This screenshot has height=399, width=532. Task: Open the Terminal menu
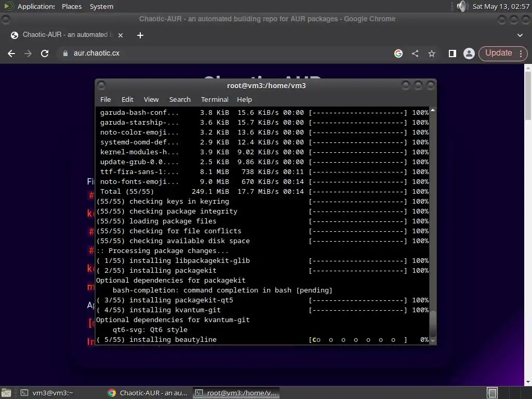(x=215, y=99)
